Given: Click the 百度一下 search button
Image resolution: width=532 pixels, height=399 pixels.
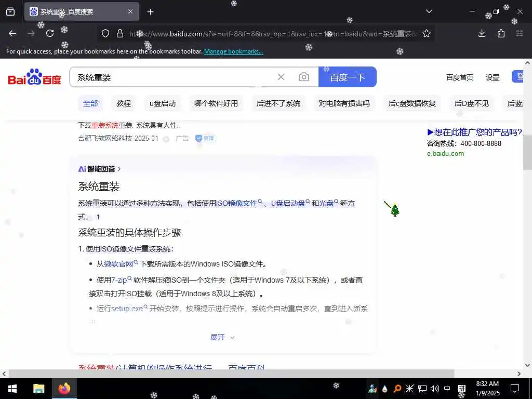Looking at the screenshot, I should [348, 77].
